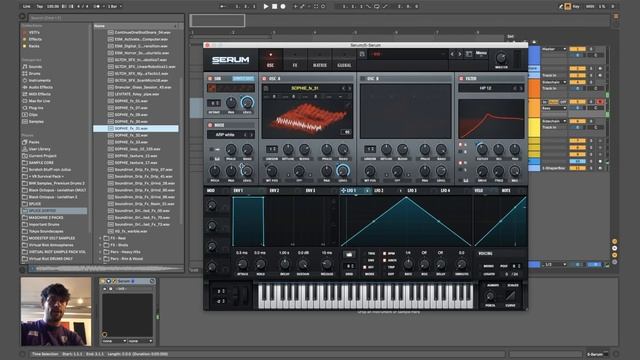Open the Serum Menu dropdown
The image size is (640, 360).
tap(481, 53)
